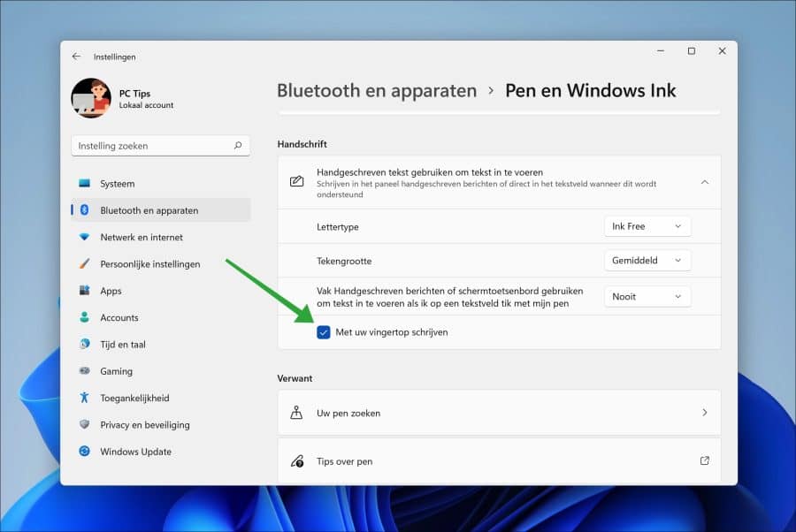This screenshot has height=532, width=796.
Task: Maximize the Instellingen window
Action: click(692, 50)
